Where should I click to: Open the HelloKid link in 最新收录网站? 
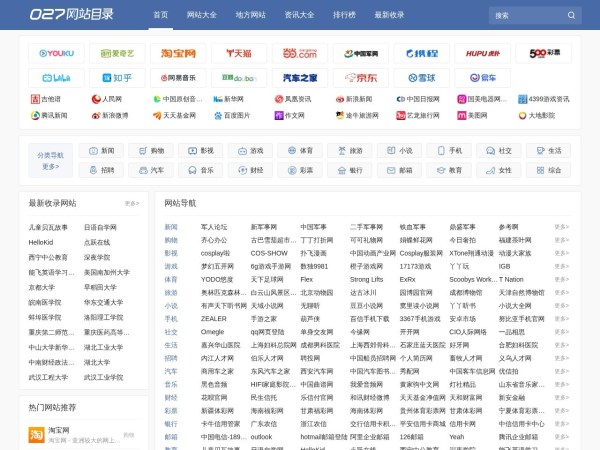(x=41, y=243)
